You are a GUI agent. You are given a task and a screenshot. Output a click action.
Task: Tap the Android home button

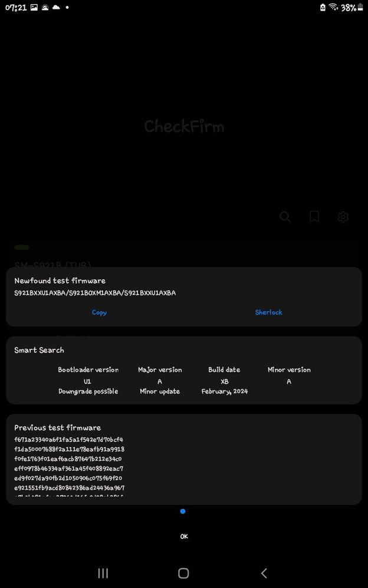[x=183, y=573]
